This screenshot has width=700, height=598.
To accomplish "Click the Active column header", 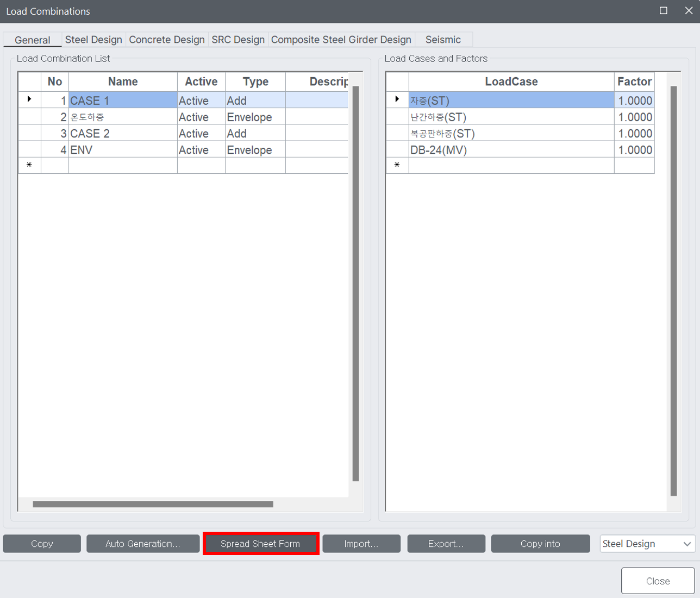I will pos(201,81).
